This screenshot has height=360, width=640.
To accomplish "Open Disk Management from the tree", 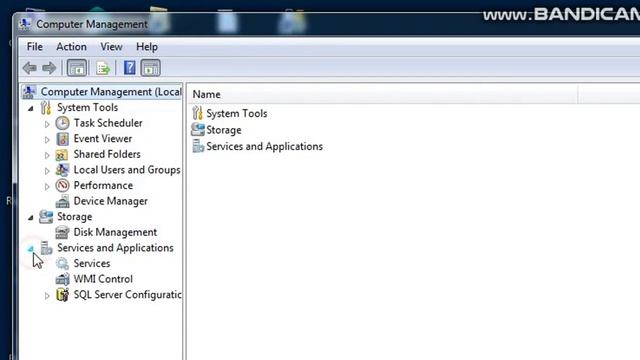I will 115,232.
